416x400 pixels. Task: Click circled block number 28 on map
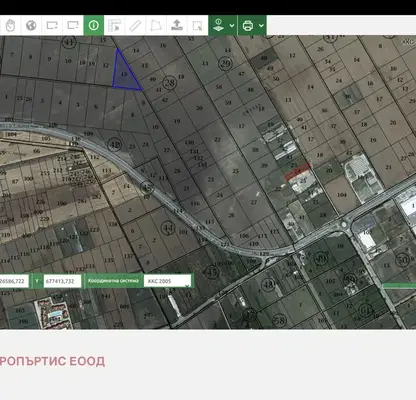(x=170, y=82)
